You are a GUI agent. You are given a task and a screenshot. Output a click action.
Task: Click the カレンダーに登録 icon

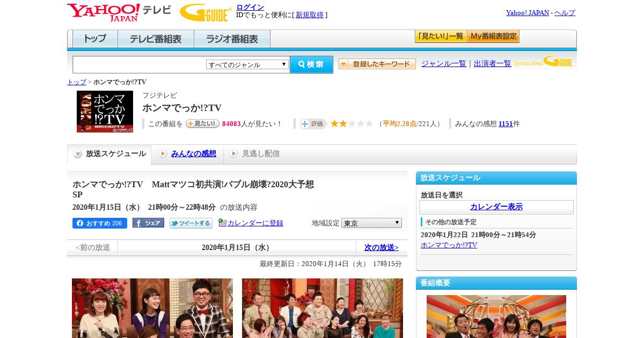222,223
